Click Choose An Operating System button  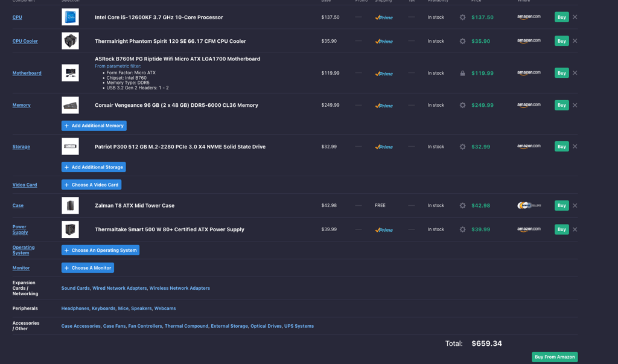101,251
